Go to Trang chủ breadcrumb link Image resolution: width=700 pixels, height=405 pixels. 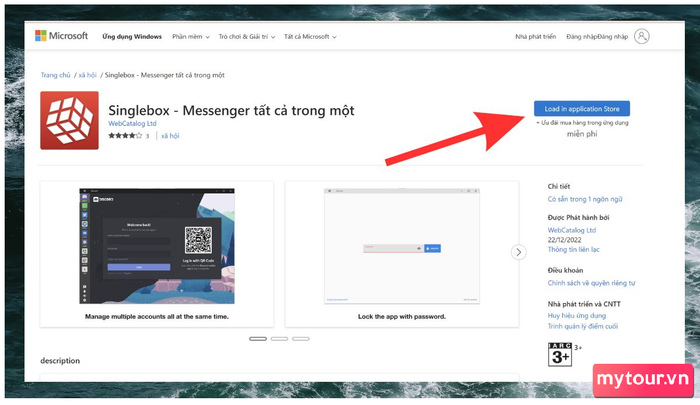(56, 75)
